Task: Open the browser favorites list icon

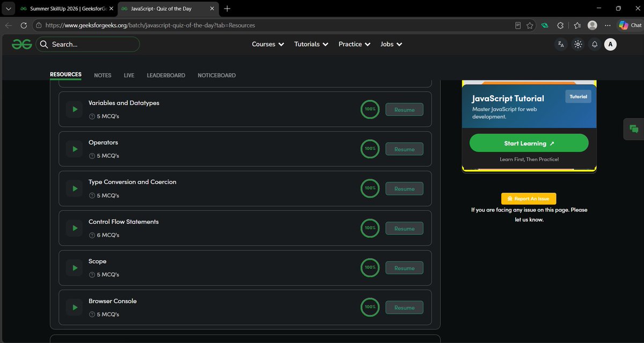Action: tap(577, 25)
